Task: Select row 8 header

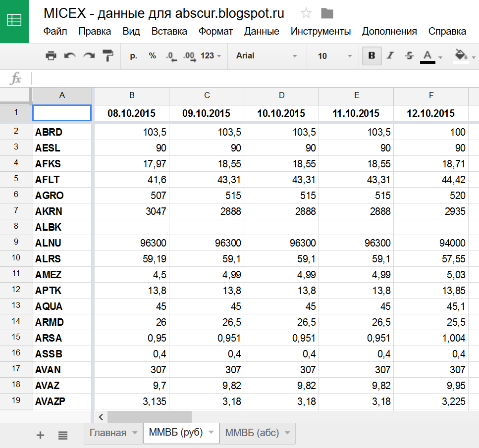Action: pos(16,227)
